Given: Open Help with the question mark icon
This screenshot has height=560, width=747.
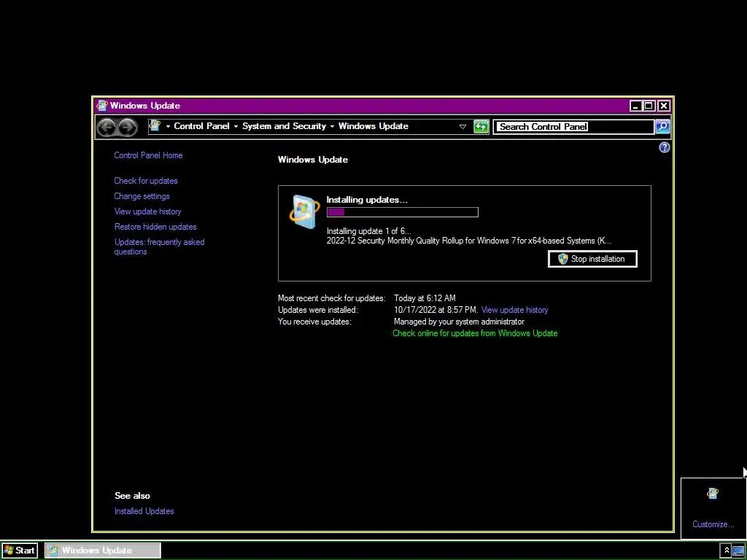Looking at the screenshot, I should [664, 147].
